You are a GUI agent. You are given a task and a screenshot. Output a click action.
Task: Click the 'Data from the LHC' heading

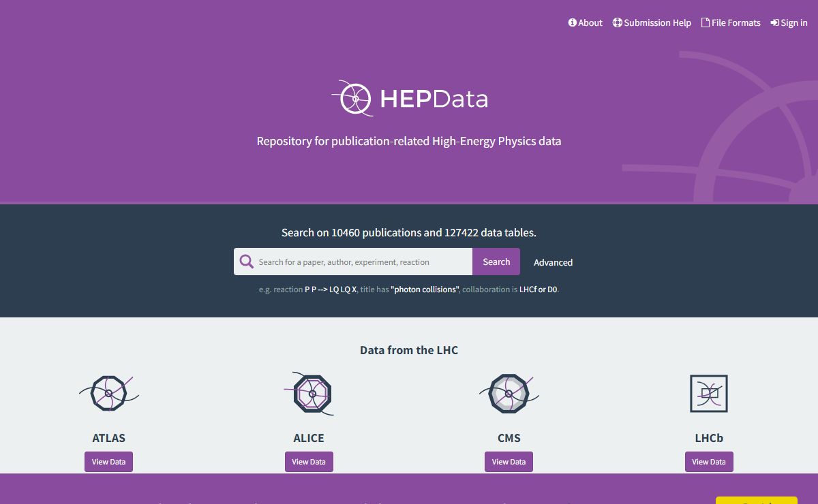409,350
